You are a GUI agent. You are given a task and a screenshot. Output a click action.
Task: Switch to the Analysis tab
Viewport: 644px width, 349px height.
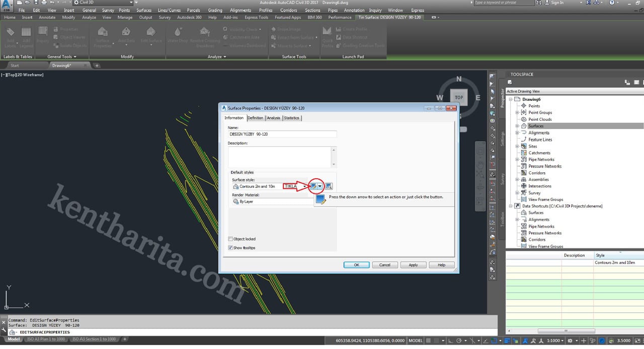point(273,118)
